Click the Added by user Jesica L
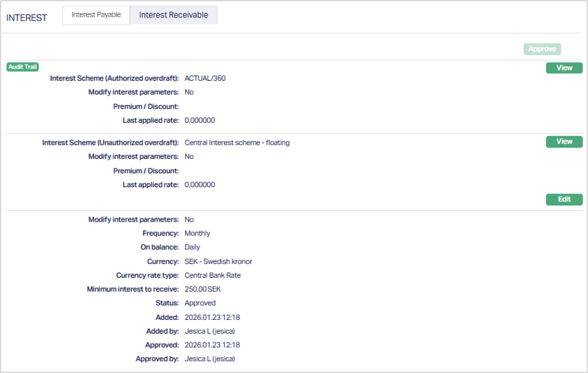This screenshot has width=588, height=373. point(210,331)
